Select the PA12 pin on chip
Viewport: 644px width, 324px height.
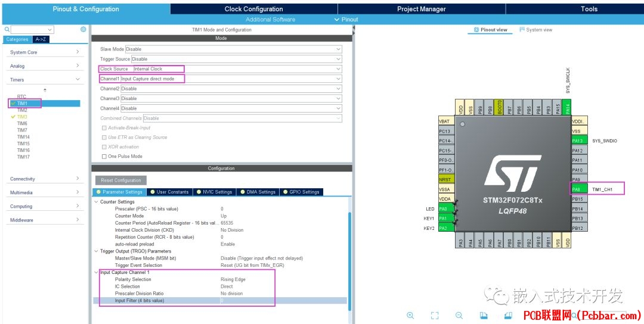tap(580, 151)
